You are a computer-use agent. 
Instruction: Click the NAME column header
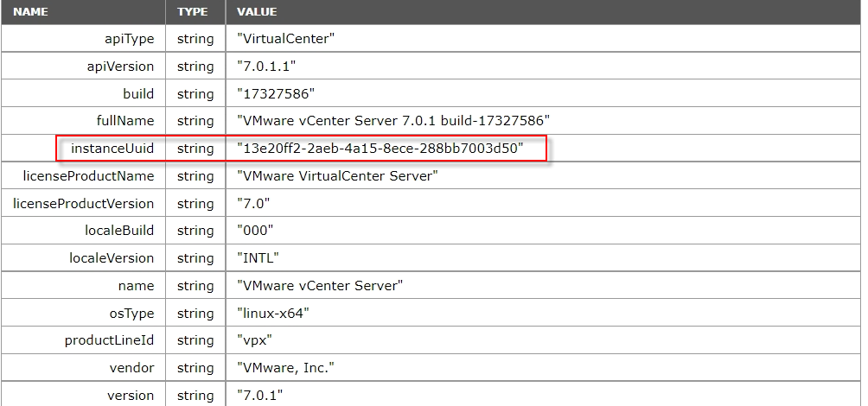click(x=83, y=11)
